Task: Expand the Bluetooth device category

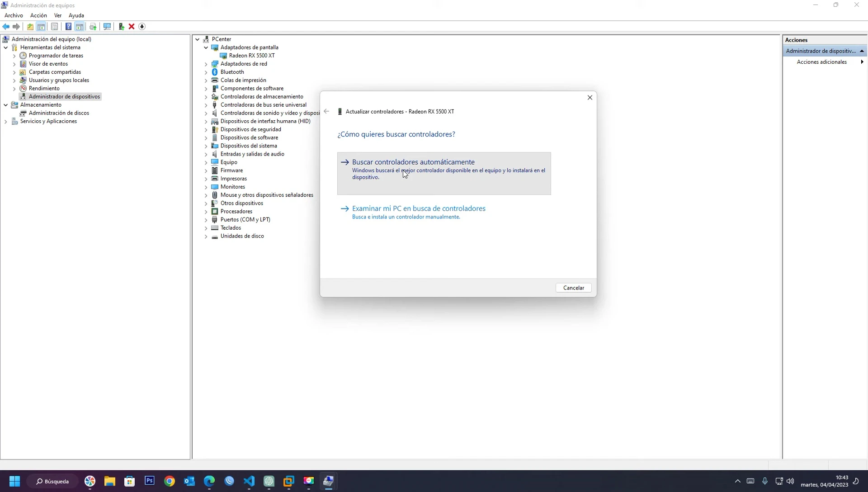Action: [206, 72]
